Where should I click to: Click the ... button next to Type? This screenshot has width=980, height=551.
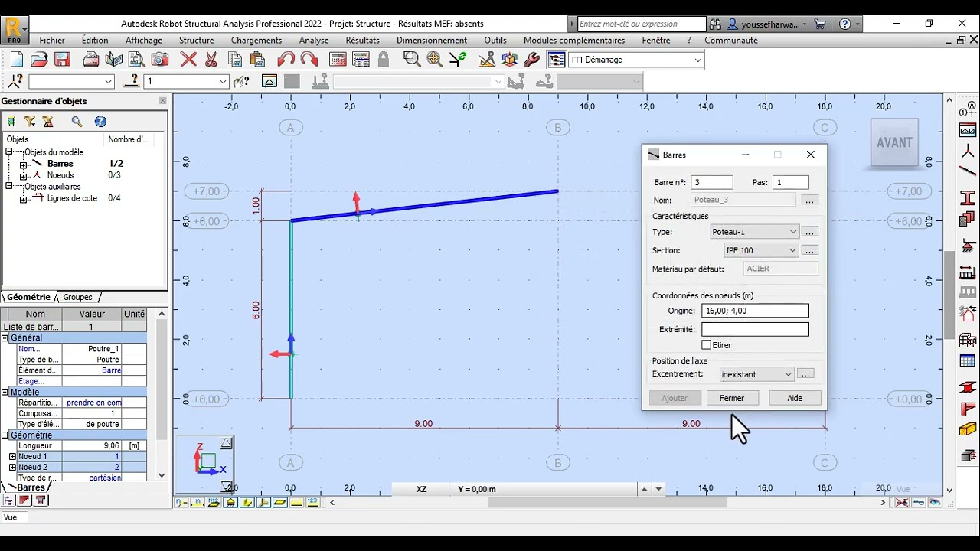(x=809, y=231)
